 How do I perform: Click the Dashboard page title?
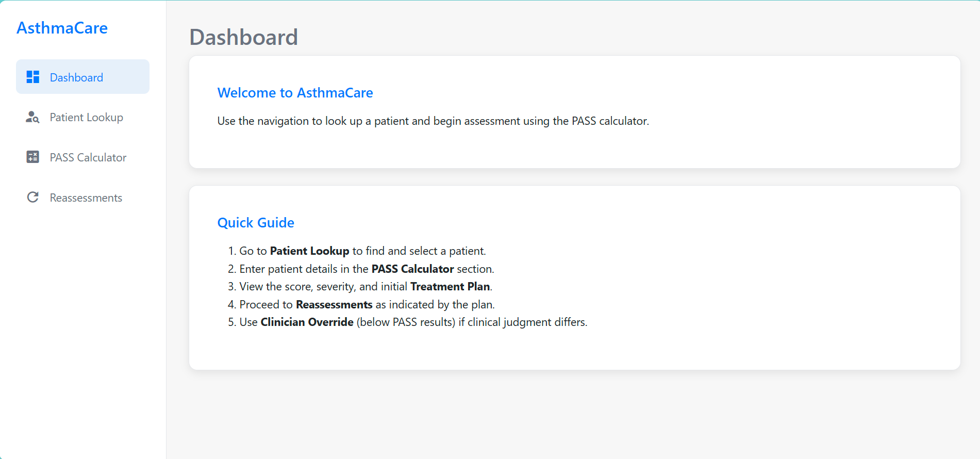244,37
